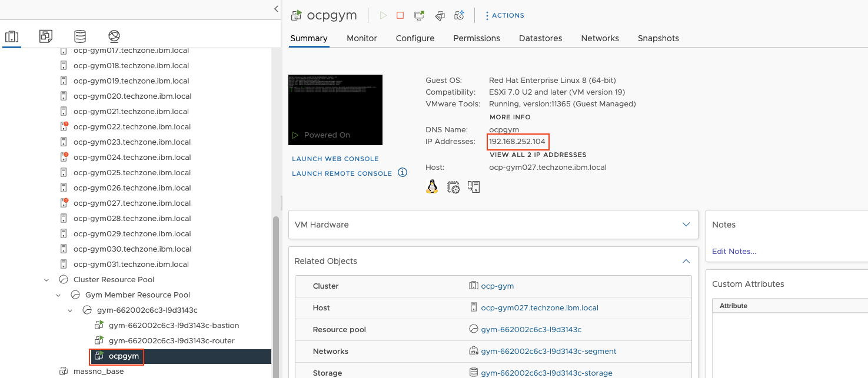Open the Summary tab
This screenshot has width=868, height=378.
point(308,38)
